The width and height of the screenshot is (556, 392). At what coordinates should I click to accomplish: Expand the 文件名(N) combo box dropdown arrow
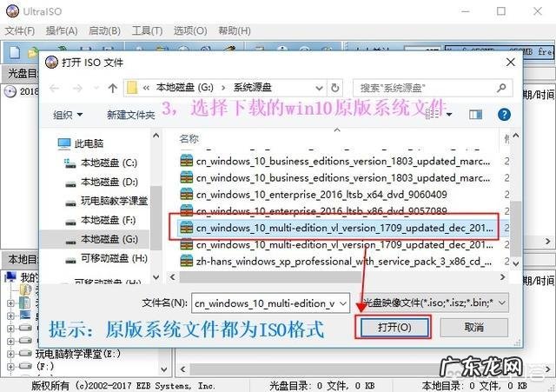(x=343, y=303)
